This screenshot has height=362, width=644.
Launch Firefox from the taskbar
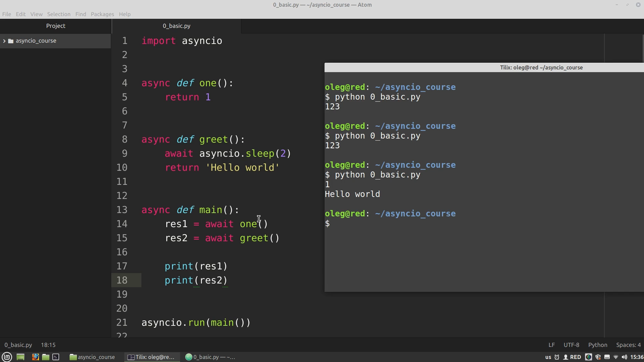[35, 357]
